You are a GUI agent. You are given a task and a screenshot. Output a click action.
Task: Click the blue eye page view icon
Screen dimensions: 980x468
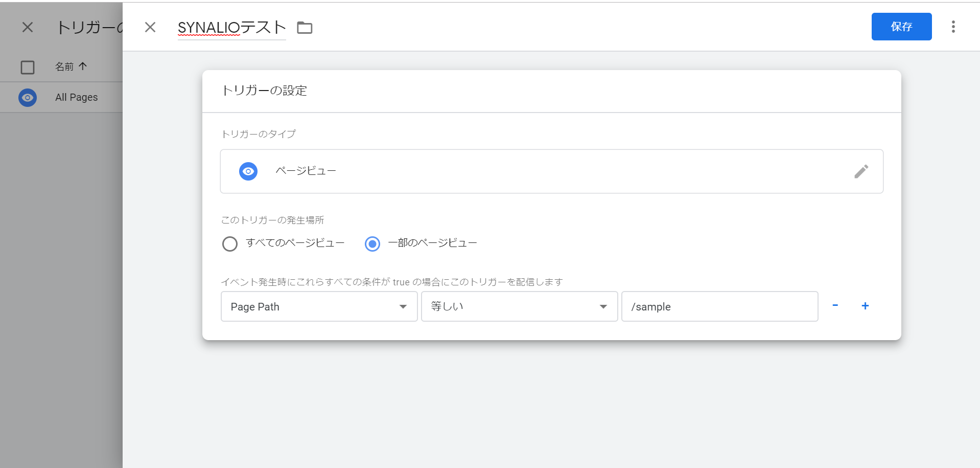(x=248, y=171)
